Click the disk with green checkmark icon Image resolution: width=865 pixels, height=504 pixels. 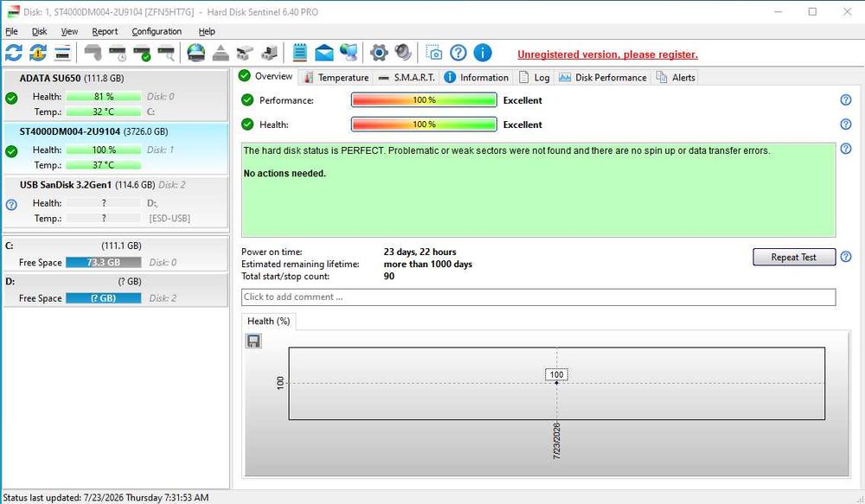click(x=142, y=53)
